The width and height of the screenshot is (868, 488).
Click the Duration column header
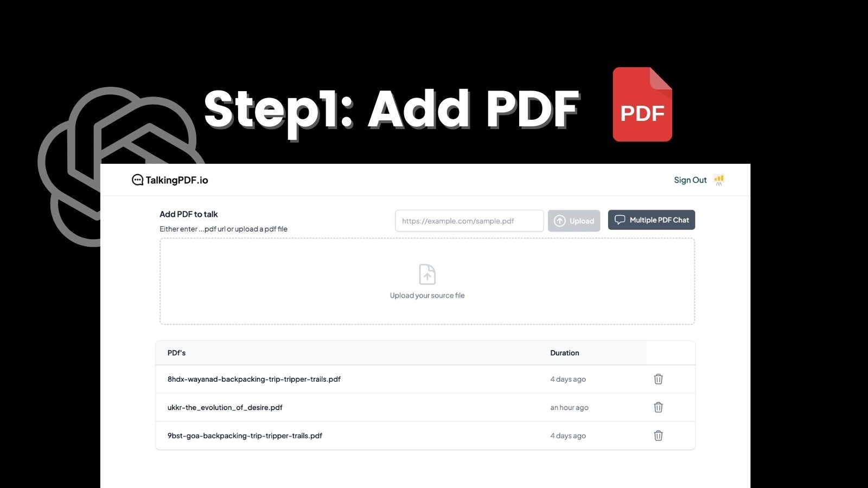pyautogui.click(x=564, y=352)
